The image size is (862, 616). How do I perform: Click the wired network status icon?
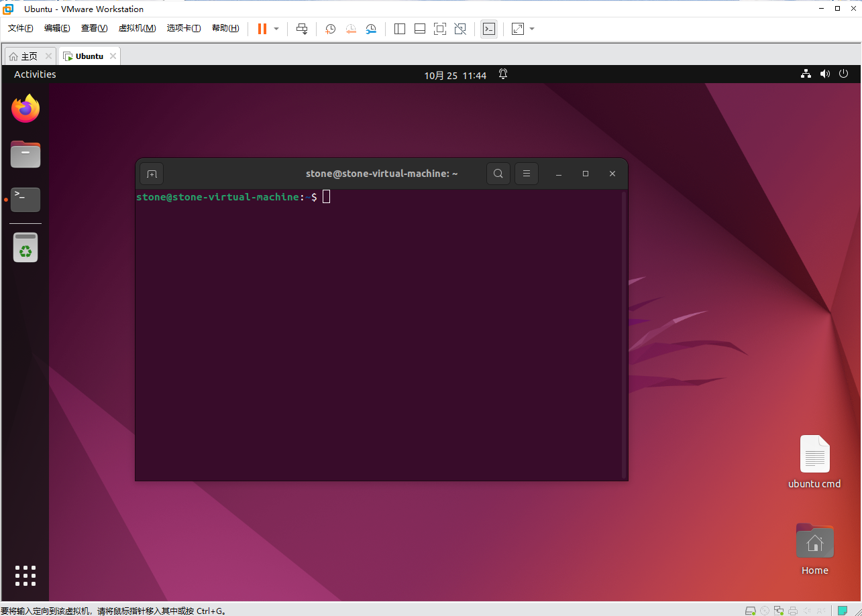[x=806, y=74]
